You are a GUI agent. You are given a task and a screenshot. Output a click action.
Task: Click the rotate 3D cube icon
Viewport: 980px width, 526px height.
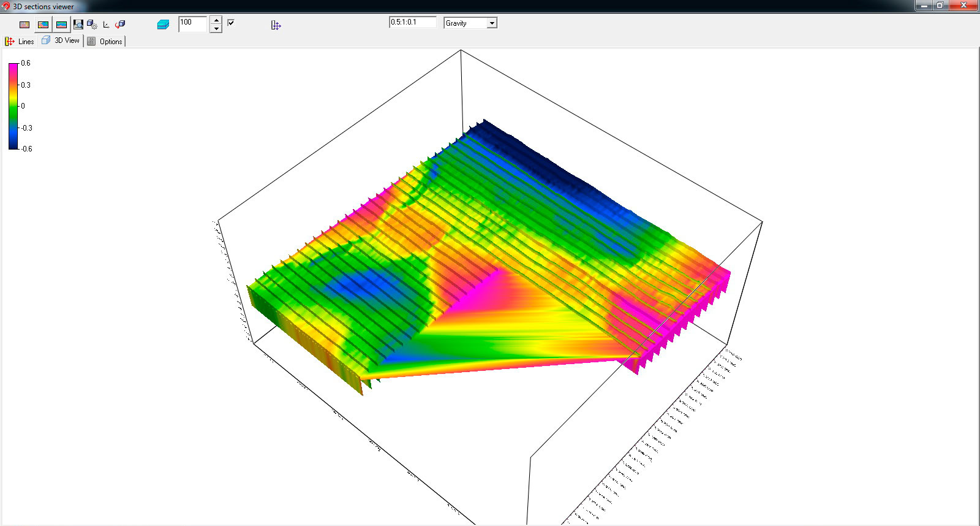click(120, 25)
